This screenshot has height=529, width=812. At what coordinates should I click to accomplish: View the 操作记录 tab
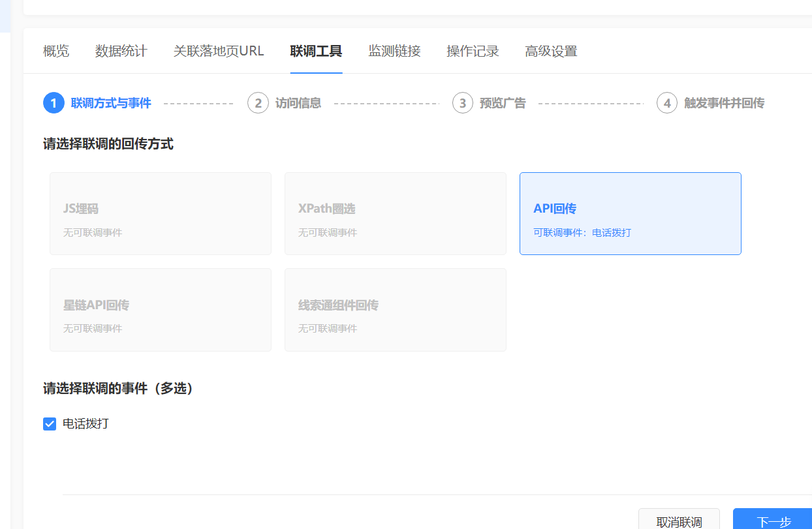tap(473, 51)
